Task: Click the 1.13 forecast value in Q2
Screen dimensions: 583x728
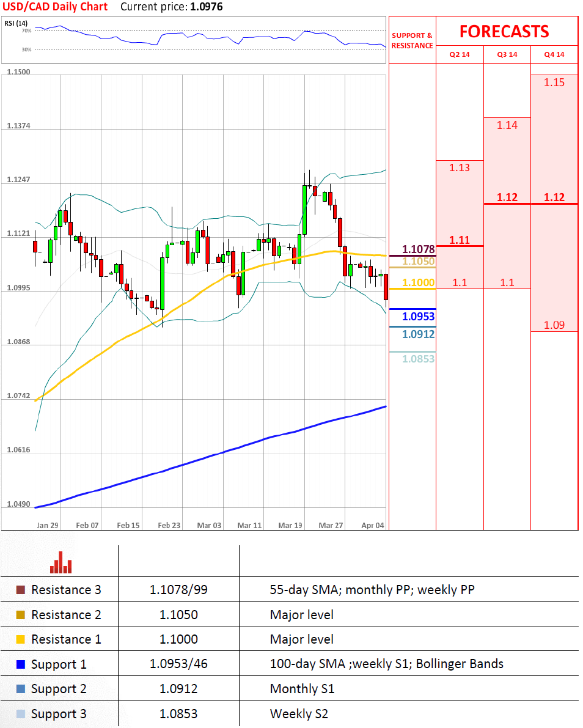Action: pos(460,167)
